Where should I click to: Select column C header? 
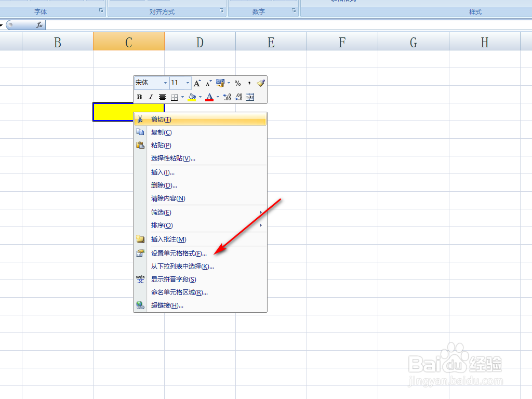pyautogui.click(x=129, y=42)
